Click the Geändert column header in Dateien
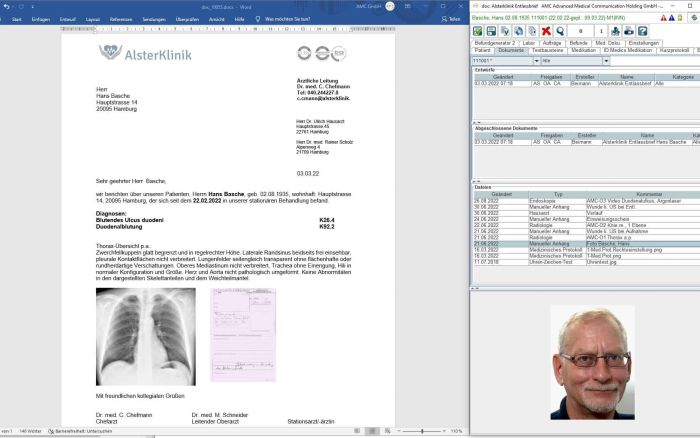 click(502, 194)
